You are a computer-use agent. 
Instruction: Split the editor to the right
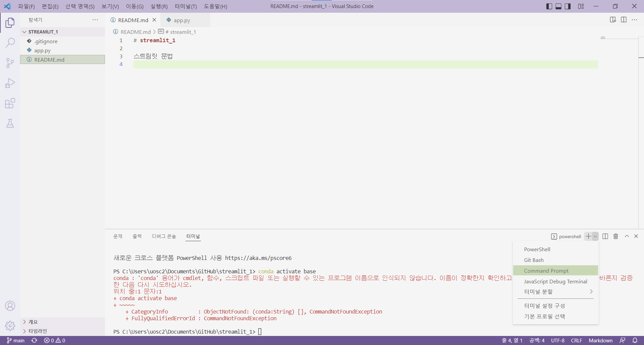pos(624,20)
